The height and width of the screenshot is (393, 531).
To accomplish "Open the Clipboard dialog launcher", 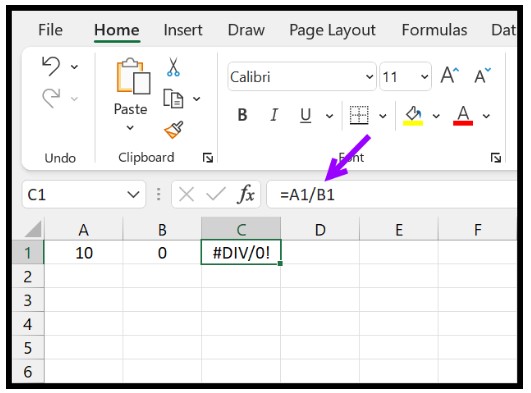I will (x=208, y=158).
